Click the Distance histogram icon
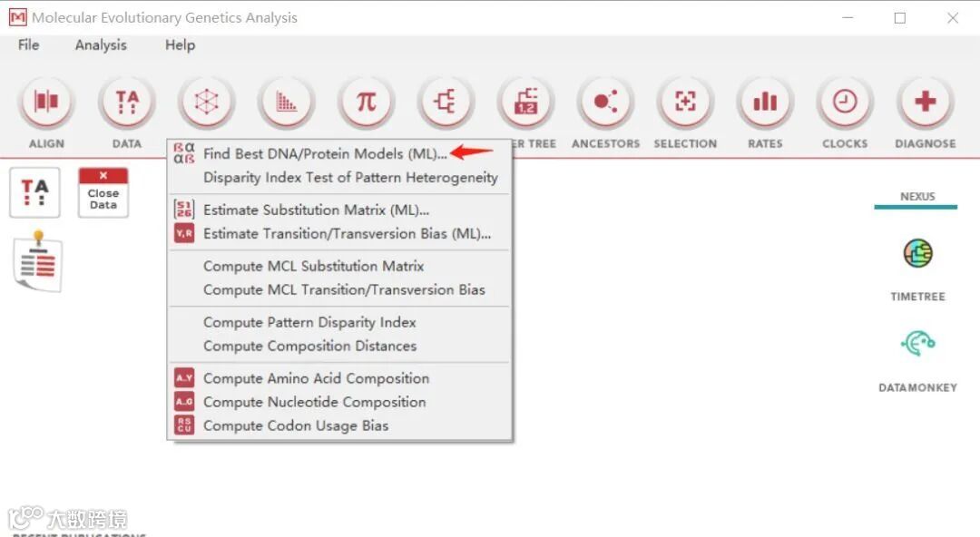980x537 pixels. pyautogui.click(x=286, y=102)
